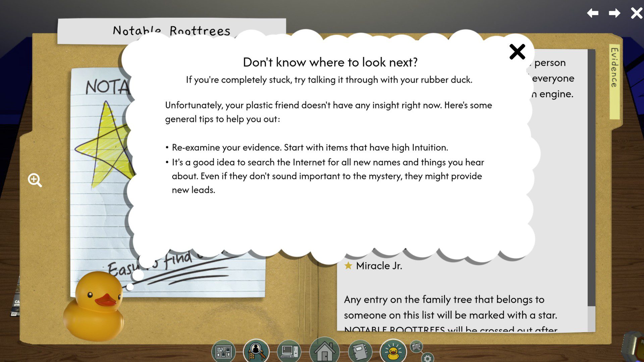Click the rubber duck hint icon
This screenshot has width=644, height=362.
click(393, 352)
